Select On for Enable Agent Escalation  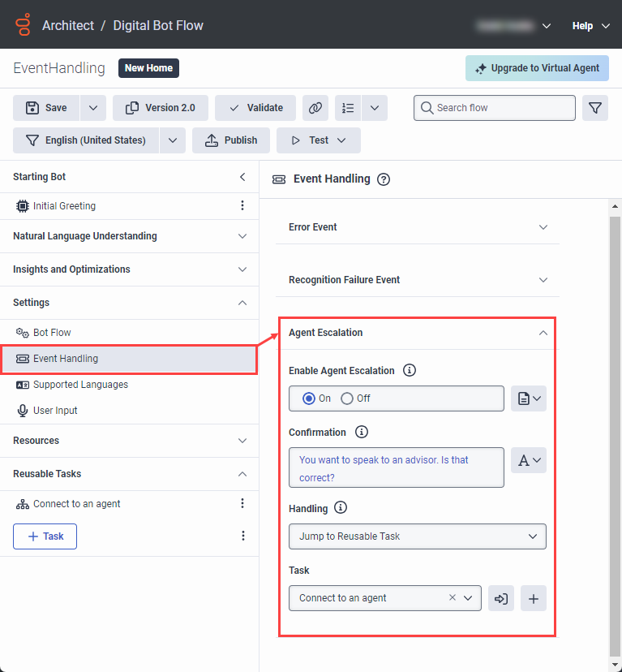click(309, 398)
